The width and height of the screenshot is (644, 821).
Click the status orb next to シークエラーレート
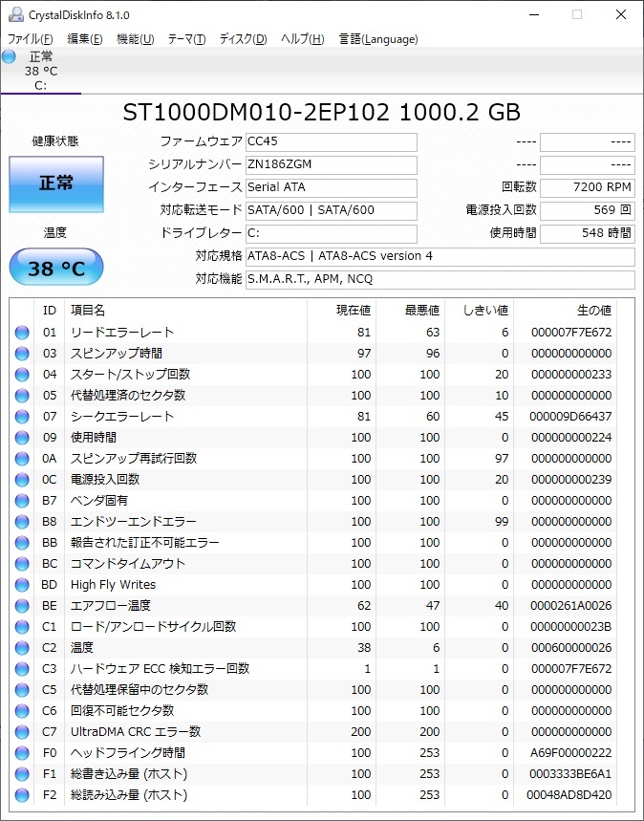coord(22,417)
